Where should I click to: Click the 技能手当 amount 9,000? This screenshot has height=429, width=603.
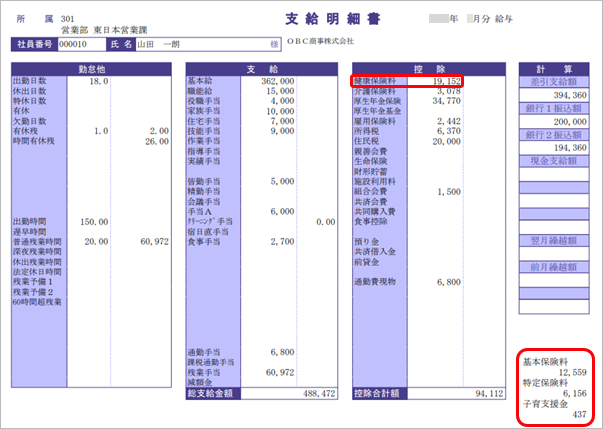(283, 131)
